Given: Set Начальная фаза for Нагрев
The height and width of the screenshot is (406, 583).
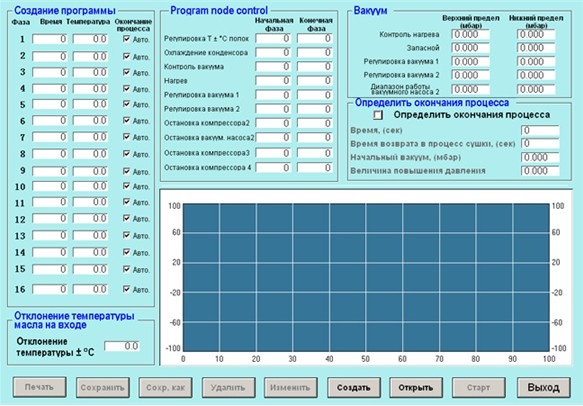Looking at the screenshot, I should tap(273, 81).
